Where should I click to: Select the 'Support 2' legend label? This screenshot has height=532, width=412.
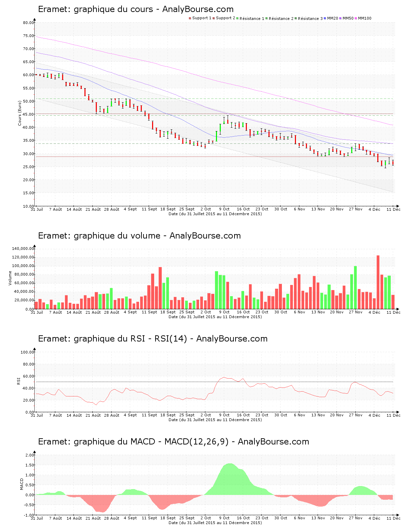coord(225,18)
